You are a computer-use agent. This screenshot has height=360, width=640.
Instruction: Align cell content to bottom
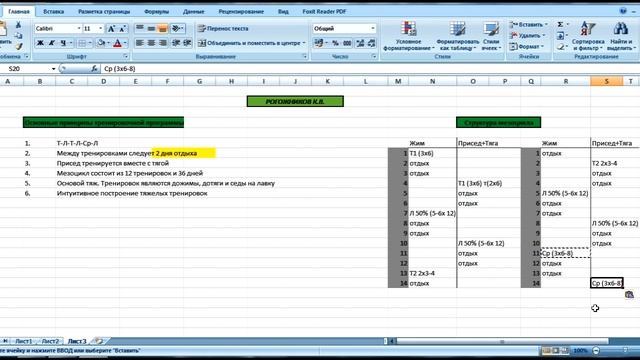[x=162, y=29]
